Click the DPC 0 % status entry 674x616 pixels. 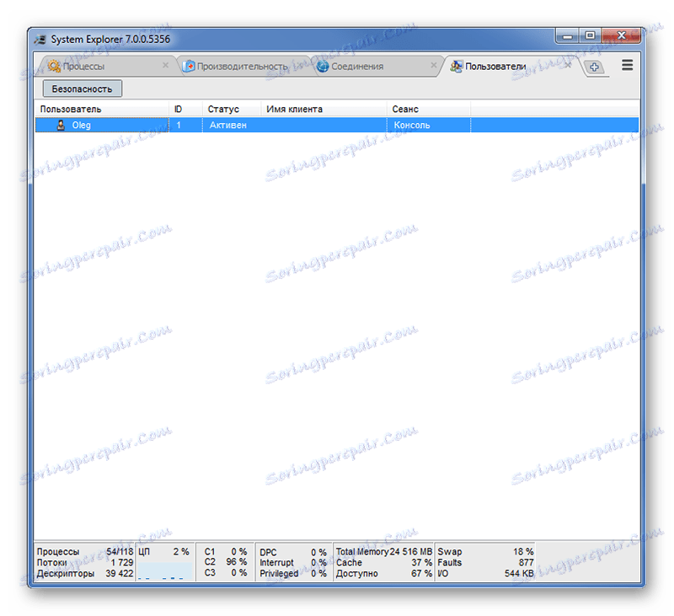pyautogui.click(x=292, y=552)
